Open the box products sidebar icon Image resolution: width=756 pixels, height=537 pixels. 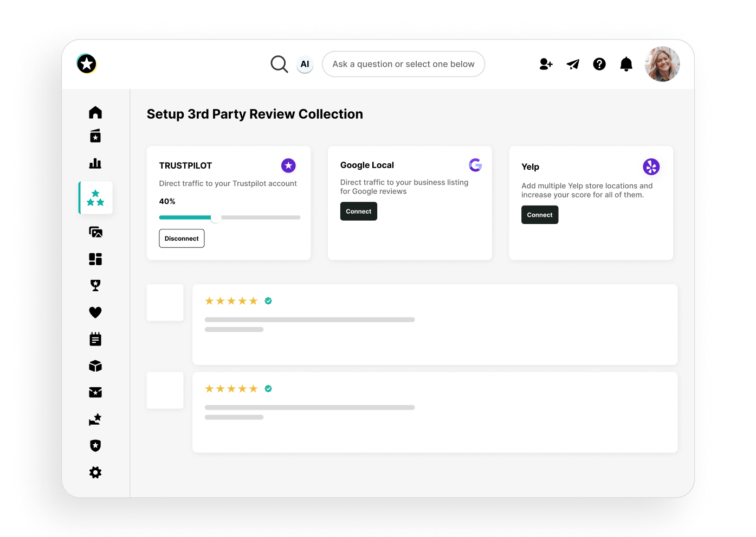click(x=95, y=366)
